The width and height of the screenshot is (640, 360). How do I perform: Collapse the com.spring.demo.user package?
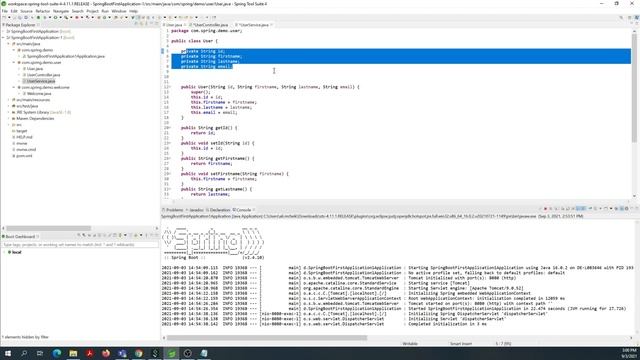[x=14, y=62]
